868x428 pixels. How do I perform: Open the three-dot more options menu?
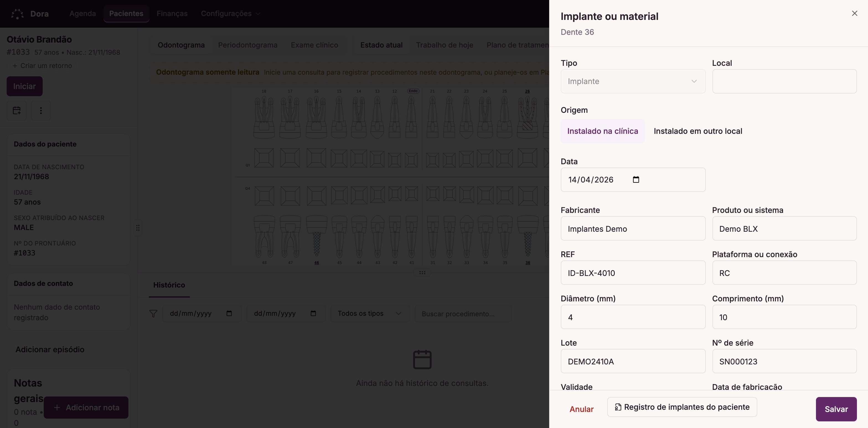click(x=41, y=110)
